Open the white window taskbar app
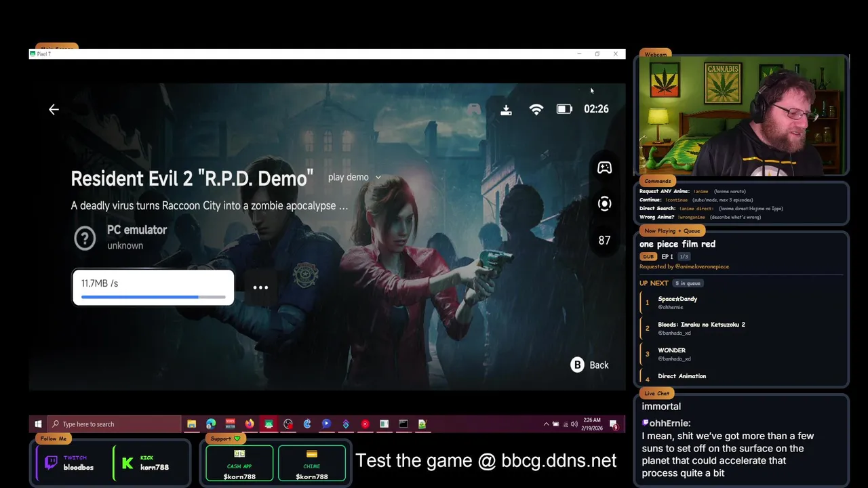The image size is (868, 488). coord(384,424)
